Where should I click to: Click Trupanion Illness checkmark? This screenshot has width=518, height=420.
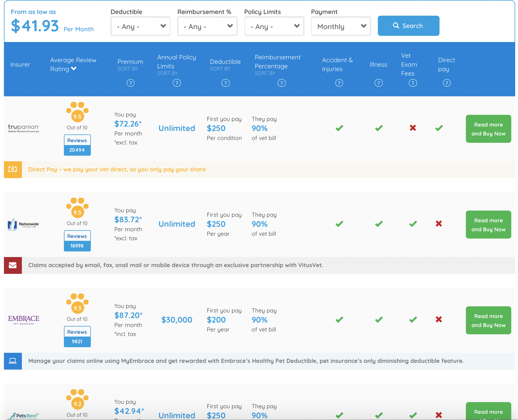click(379, 128)
